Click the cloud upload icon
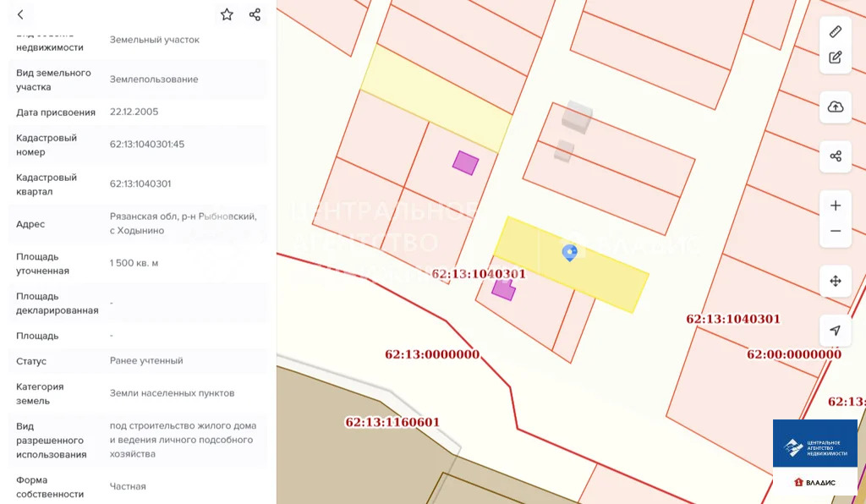This screenshot has height=504, width=866. point(835,107)
